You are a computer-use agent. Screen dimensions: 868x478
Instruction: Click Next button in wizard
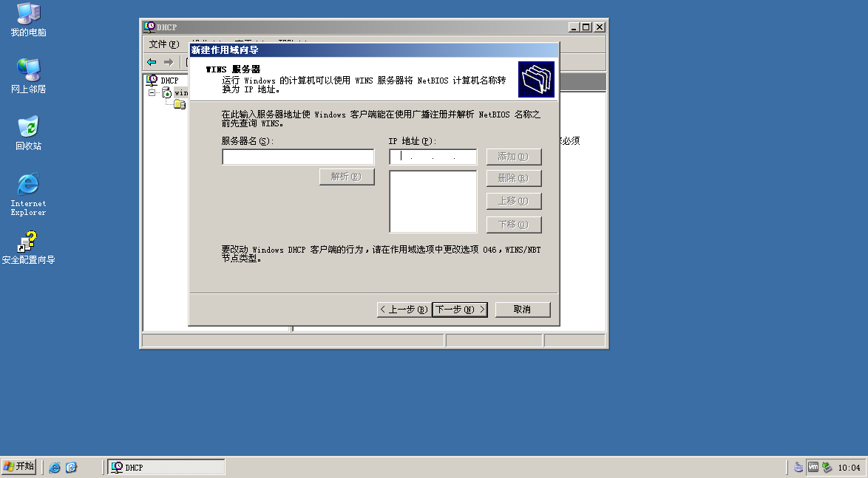459,310
